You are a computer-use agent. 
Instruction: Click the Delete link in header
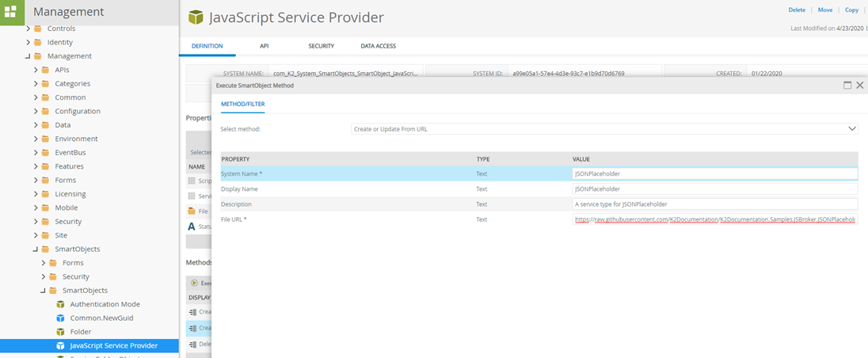pos(797,10)
